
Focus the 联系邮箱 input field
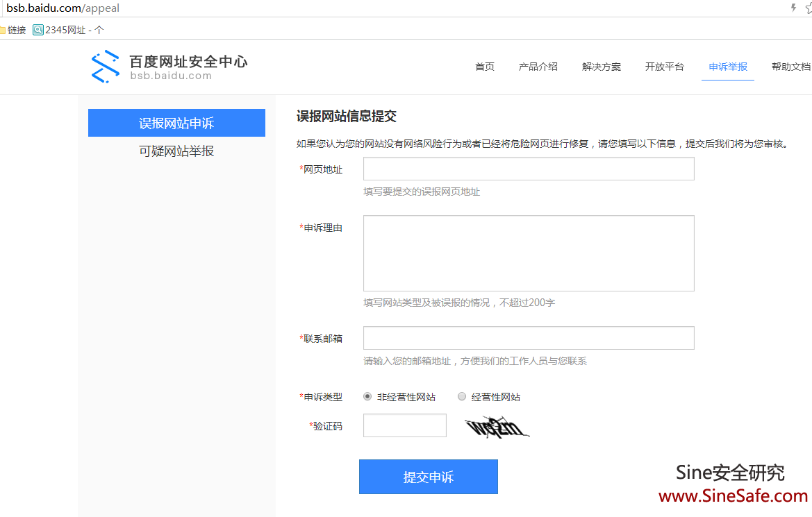[529, 338]
